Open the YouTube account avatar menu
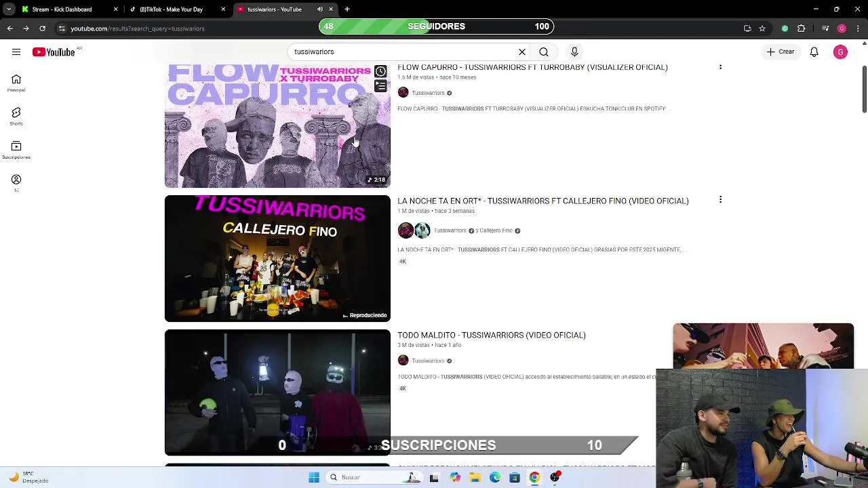 (840, 52)
